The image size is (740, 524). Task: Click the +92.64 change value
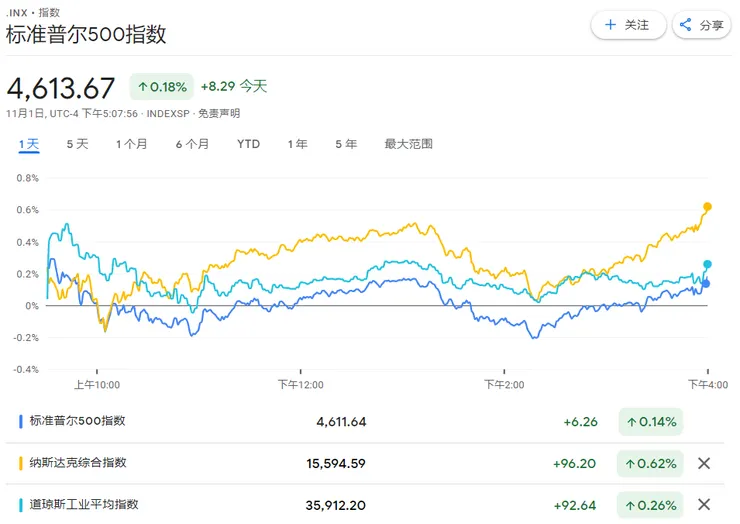click(575, 505)
